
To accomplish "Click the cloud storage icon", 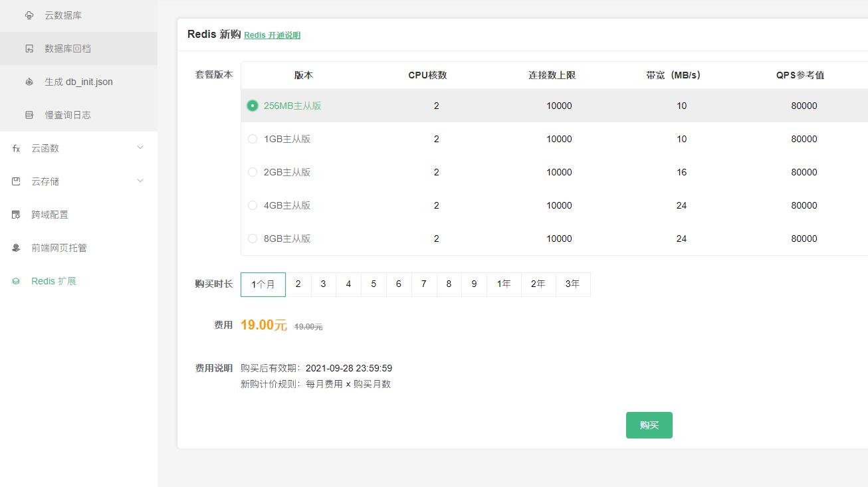I will click(x=16, y=181).
